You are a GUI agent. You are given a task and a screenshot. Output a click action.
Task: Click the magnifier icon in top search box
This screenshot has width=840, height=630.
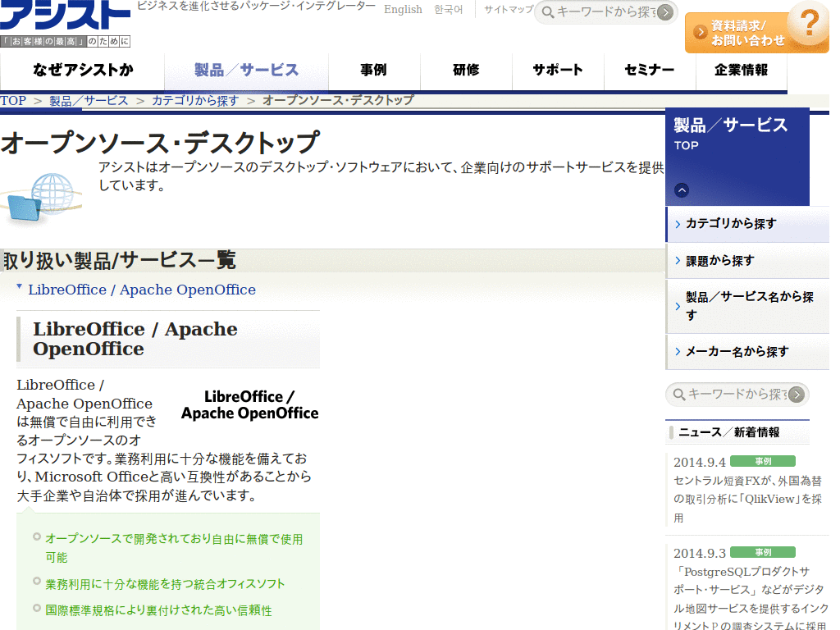pyautogui.click(x=547, y=11)
